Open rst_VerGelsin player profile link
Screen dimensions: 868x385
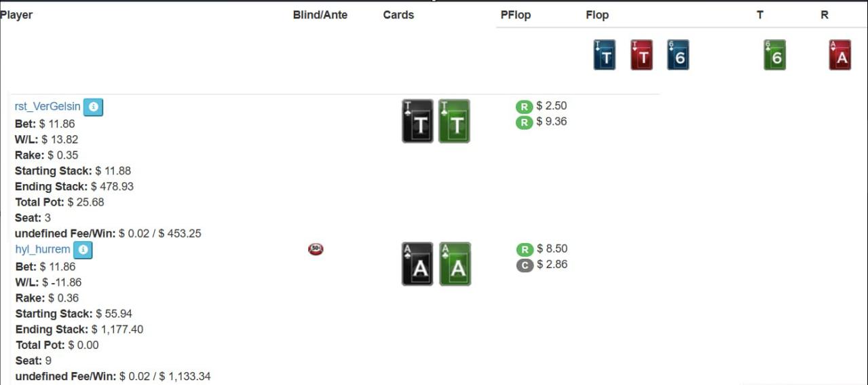[x=48, y=107]
